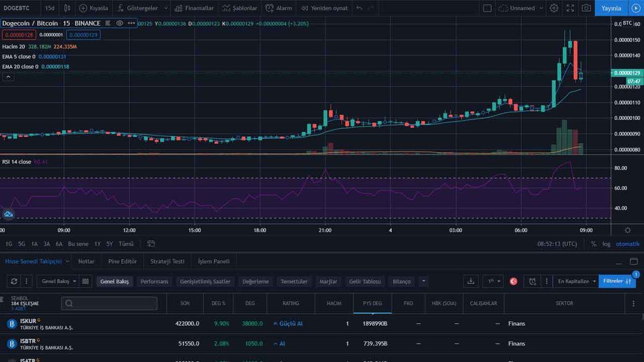
Task: Expand the Hisse Senedi Takipçisi dropdown
Action: coord(67,261)
